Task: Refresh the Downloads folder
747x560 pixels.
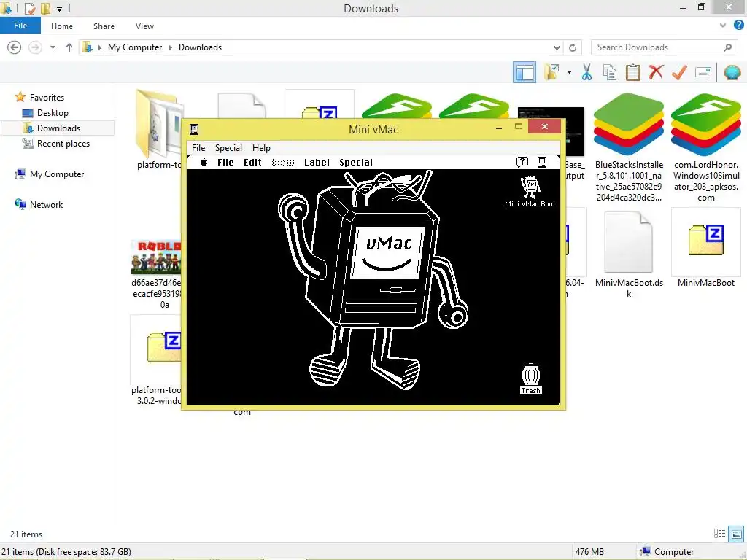Action: click(x=573, y=47)
